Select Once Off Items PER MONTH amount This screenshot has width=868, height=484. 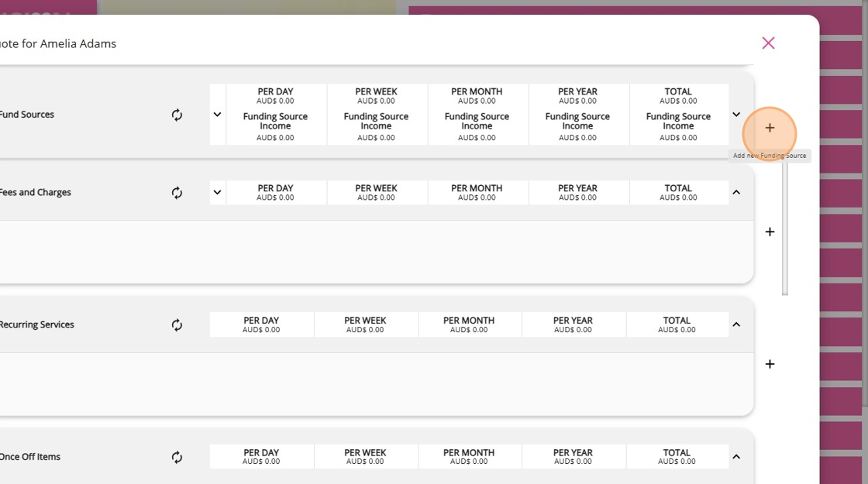pos(468,462)
